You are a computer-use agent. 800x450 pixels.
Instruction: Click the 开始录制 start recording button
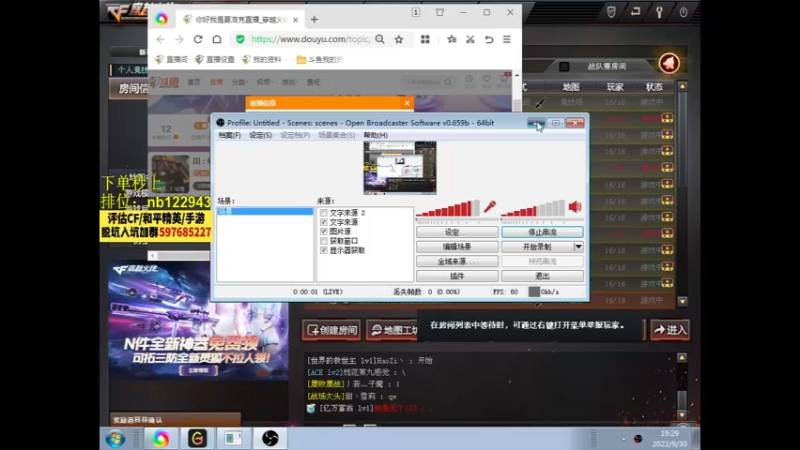pyautogui.click(x=537, y=247)
